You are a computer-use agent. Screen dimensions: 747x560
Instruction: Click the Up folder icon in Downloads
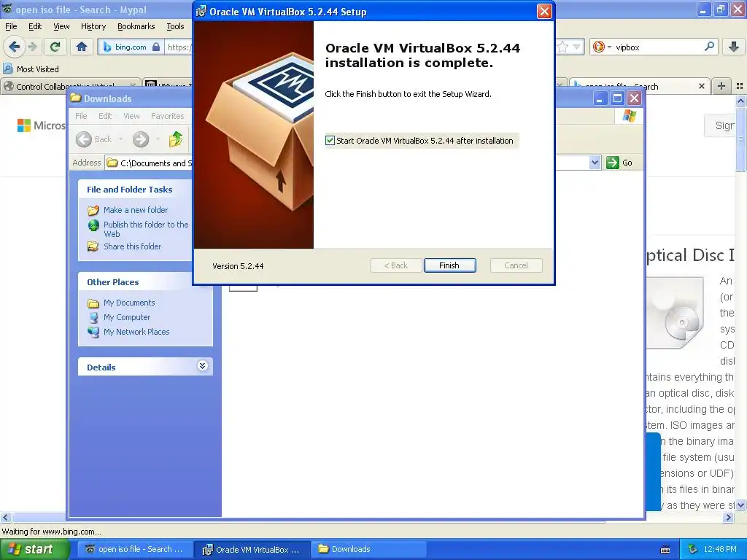(176, 139)
